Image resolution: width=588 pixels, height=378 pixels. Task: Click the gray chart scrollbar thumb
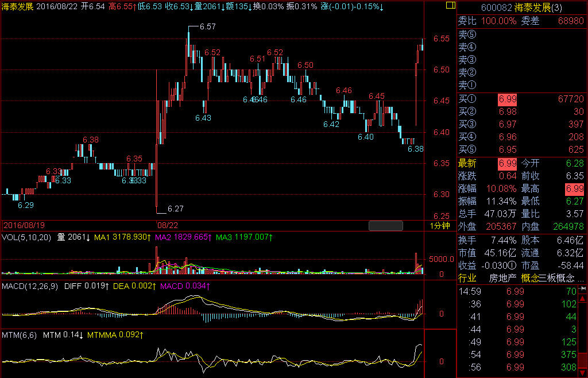coord(385,225)
